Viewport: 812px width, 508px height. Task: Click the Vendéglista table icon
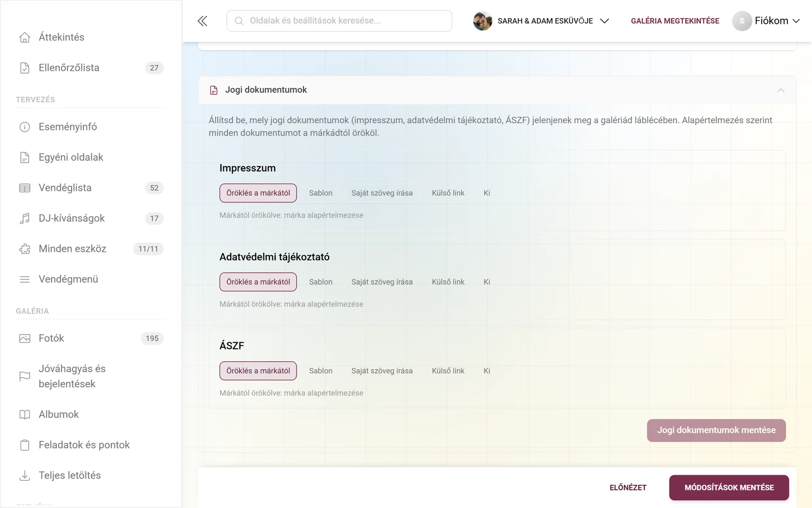click(25, 188)
